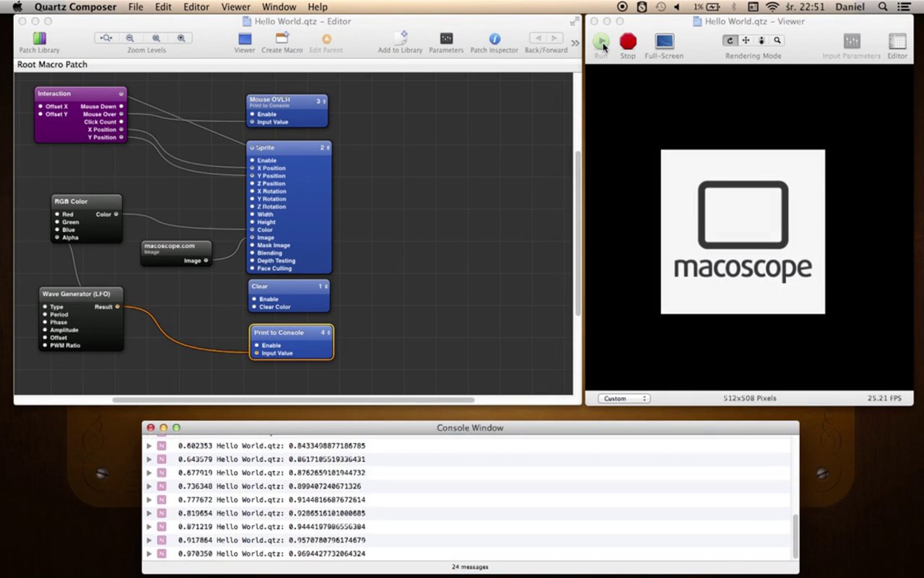Open the Patch Inspector
The image size is (924, 578).
tap(494, 39)
